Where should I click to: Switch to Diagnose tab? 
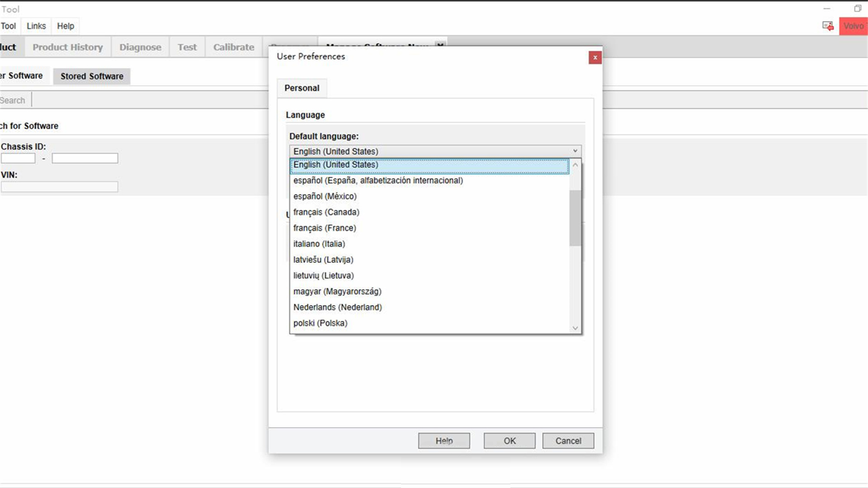(140, 47)
